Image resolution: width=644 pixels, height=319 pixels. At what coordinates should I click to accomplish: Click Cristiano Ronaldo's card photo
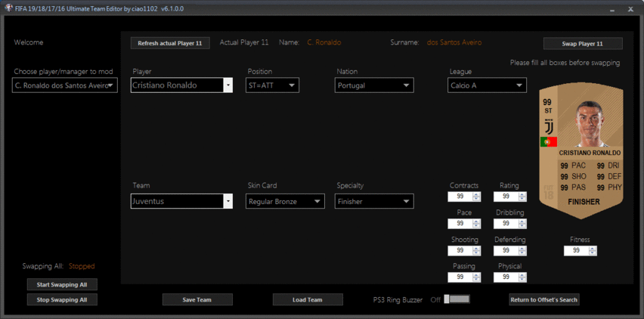[x=590, y=124]
